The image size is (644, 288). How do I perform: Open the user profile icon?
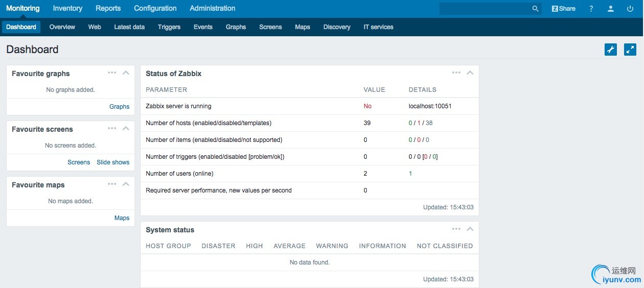click(611, 9)
